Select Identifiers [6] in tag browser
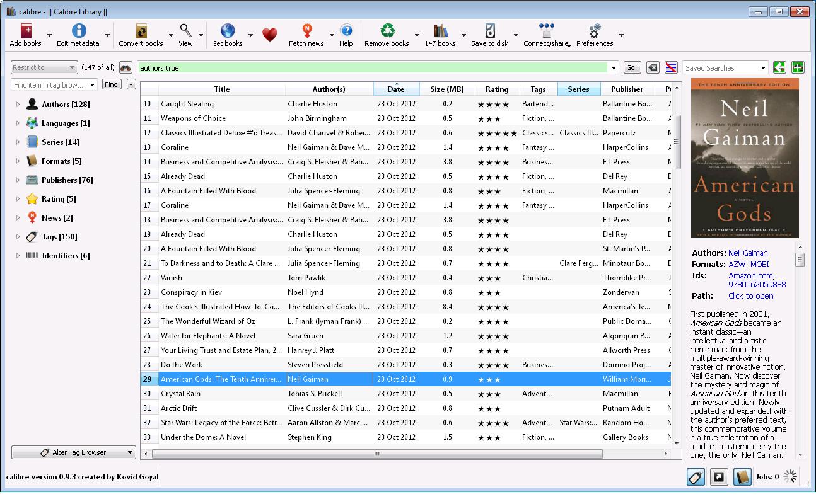The width and height of the screenshot is (816, 504). point(65,256)
